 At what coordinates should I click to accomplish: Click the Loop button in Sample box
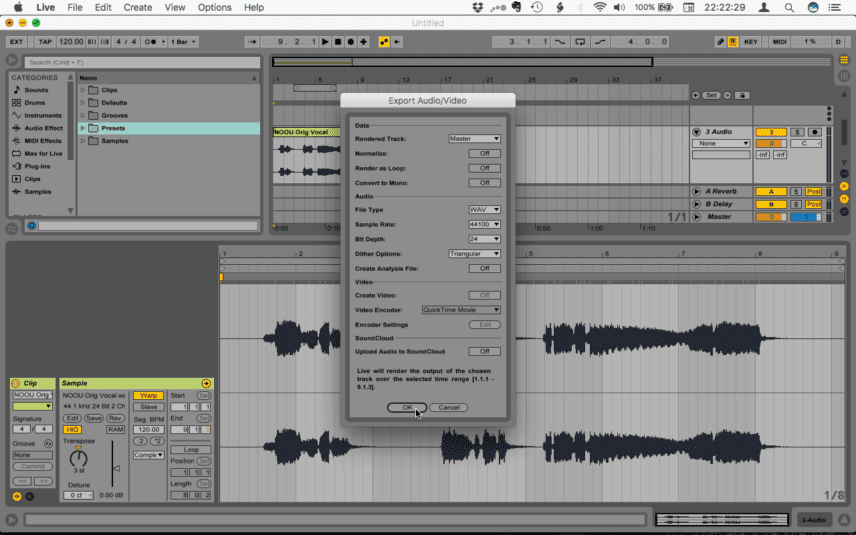click(x=191, y=450)
